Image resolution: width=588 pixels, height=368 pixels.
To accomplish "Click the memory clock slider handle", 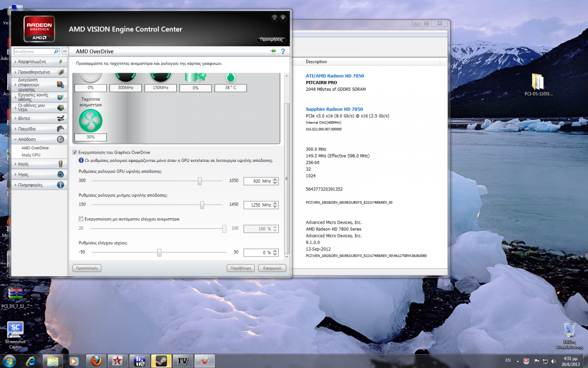I will (x=202, y=205).
